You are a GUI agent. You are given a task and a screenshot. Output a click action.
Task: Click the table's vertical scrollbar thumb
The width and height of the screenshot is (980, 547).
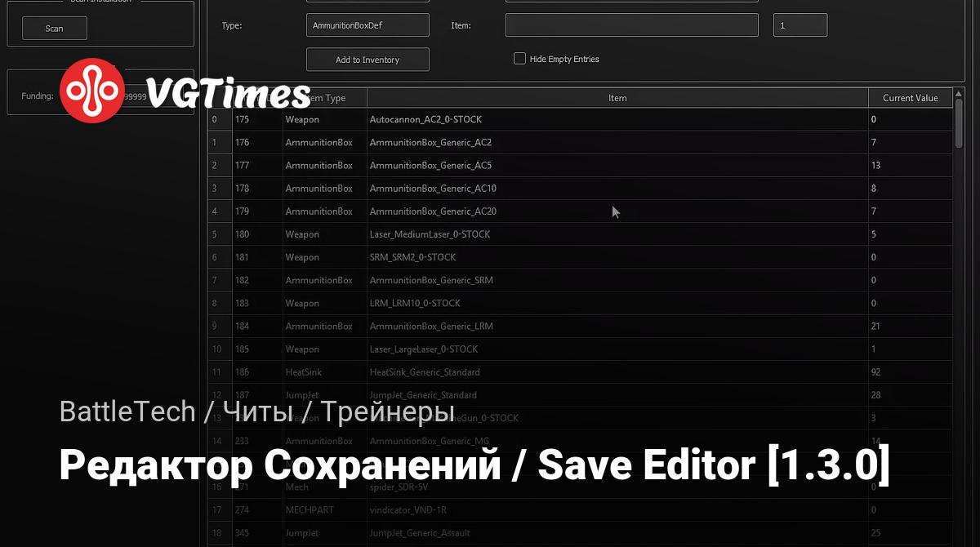(x=959, y=128)
